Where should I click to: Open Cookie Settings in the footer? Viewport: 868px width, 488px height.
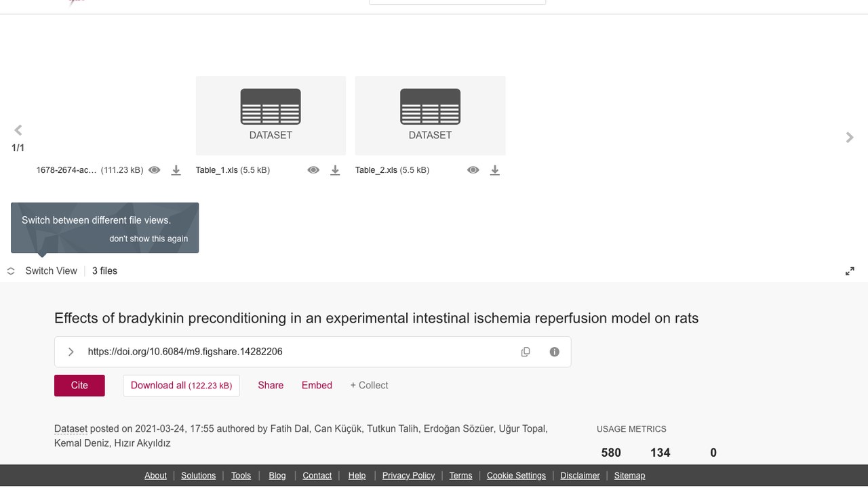pos(516,476)
